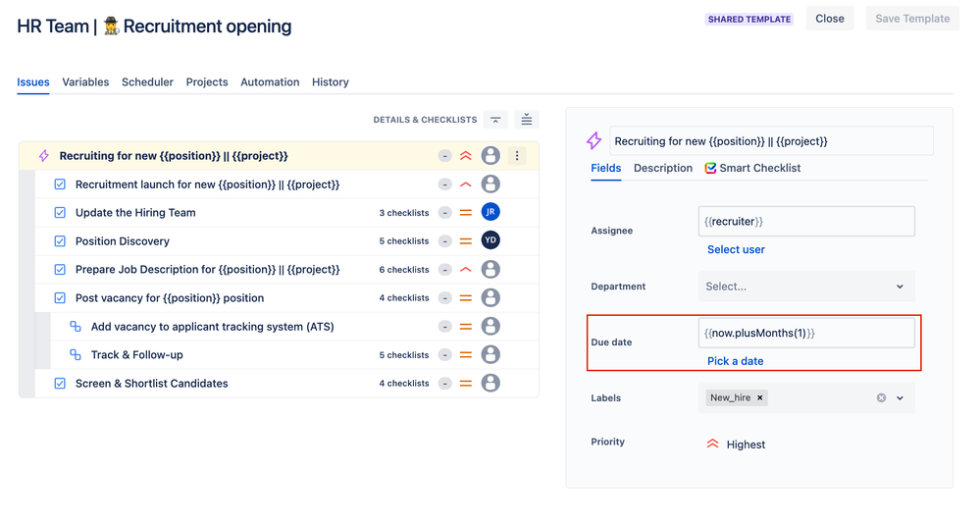Click the checkbox icon of Update the Hiring Team
This screenshot has width=980, height=524.
[60, 213]
